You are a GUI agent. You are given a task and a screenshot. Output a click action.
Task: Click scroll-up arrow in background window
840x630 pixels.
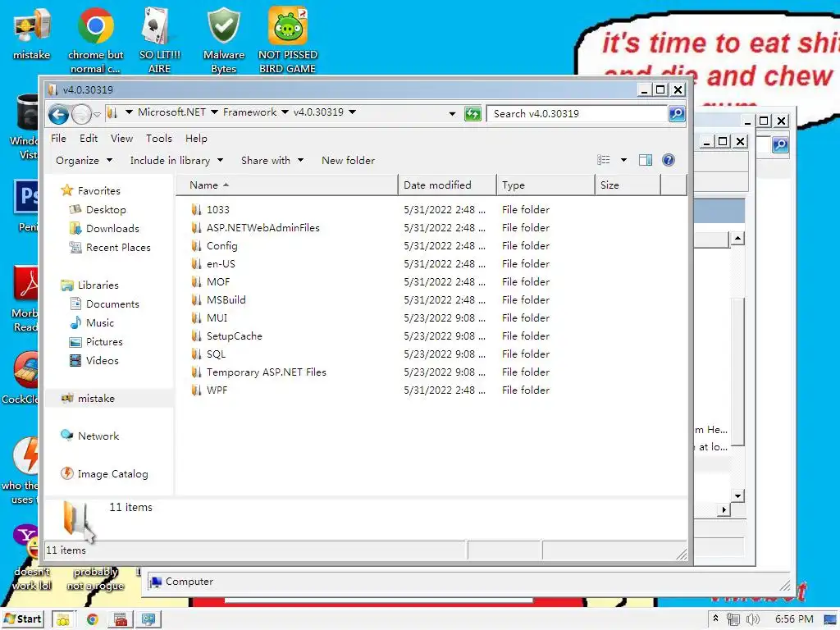(x=737, y=239)
